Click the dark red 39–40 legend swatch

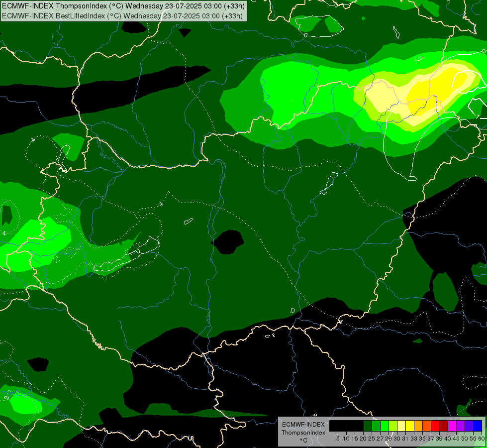(x=444, y=426)
